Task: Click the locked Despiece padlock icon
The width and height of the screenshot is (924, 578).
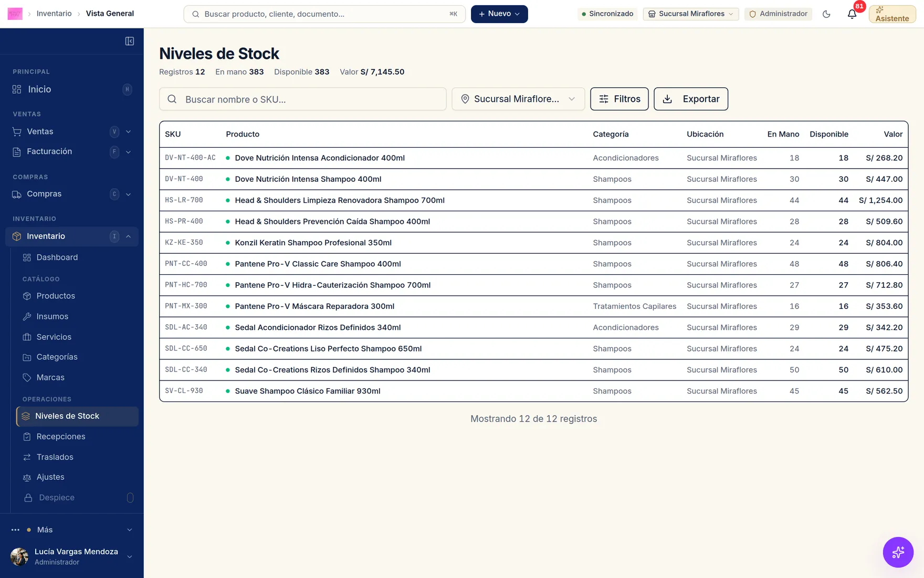Action: tap(28, 498)
